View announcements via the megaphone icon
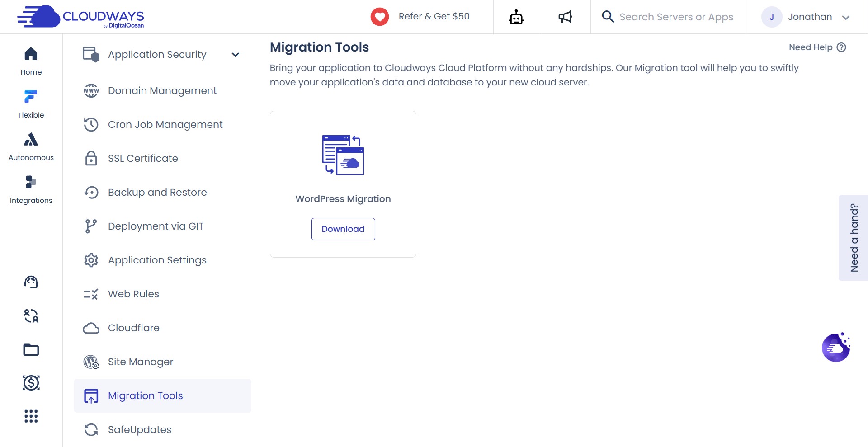 (565, 17)
